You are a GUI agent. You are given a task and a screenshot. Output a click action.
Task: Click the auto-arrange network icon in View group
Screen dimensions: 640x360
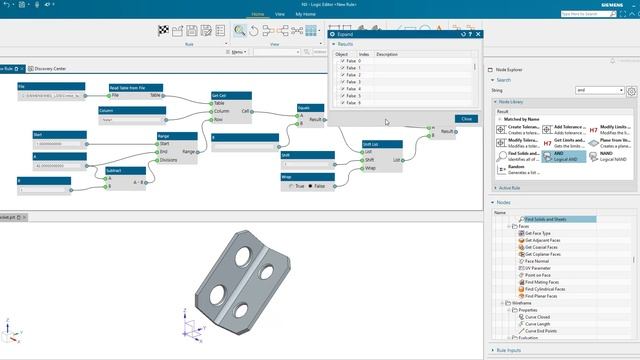[297, 31]
